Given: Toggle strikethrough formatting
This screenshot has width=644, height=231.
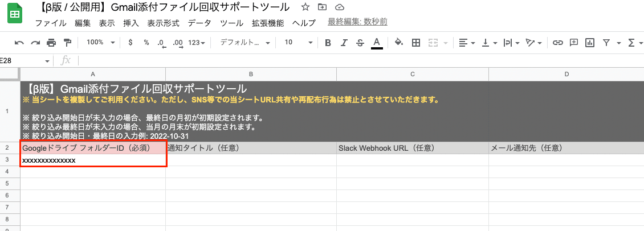Looking at the screenshot, I should 360,42.
